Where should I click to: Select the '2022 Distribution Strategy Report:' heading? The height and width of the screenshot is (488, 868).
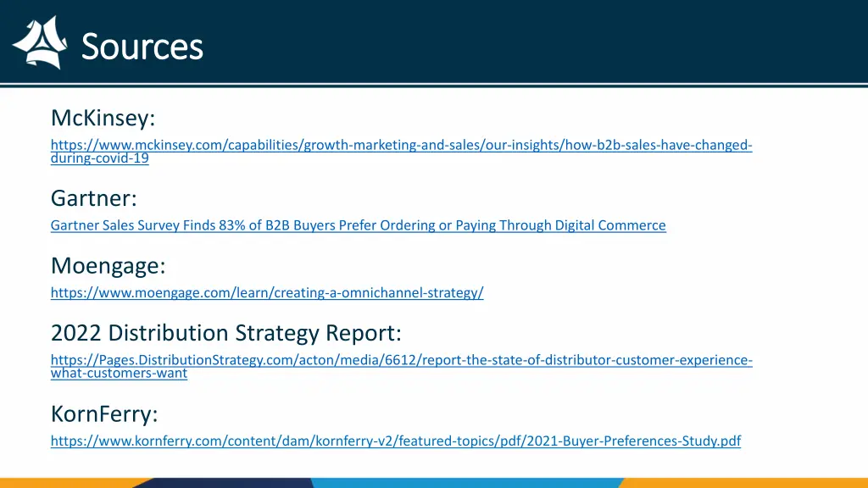225,333
